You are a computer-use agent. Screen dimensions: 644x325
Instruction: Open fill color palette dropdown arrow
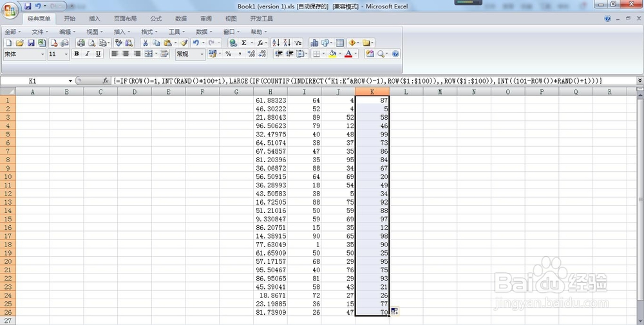(340, 54)
